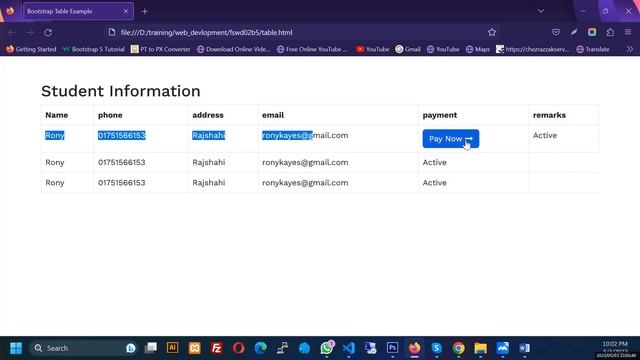Open Google Chrome from the taskbar
This screenshot has height=360, width=640.
coord(458,348)
